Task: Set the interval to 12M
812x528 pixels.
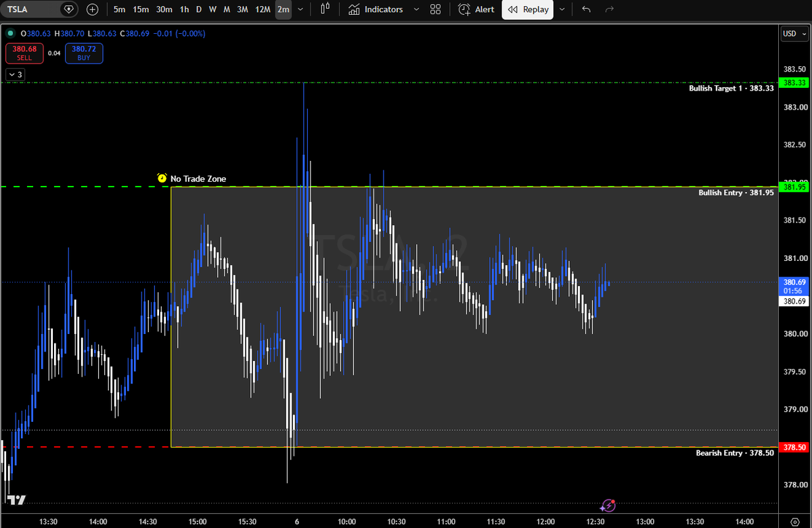Action: (263, 9)
